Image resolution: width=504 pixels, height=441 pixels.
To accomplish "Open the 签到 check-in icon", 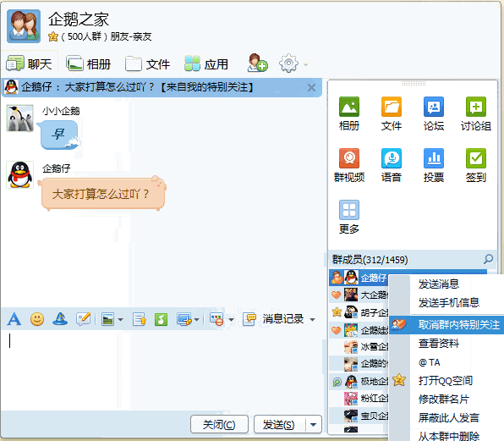I will [476, 165].
